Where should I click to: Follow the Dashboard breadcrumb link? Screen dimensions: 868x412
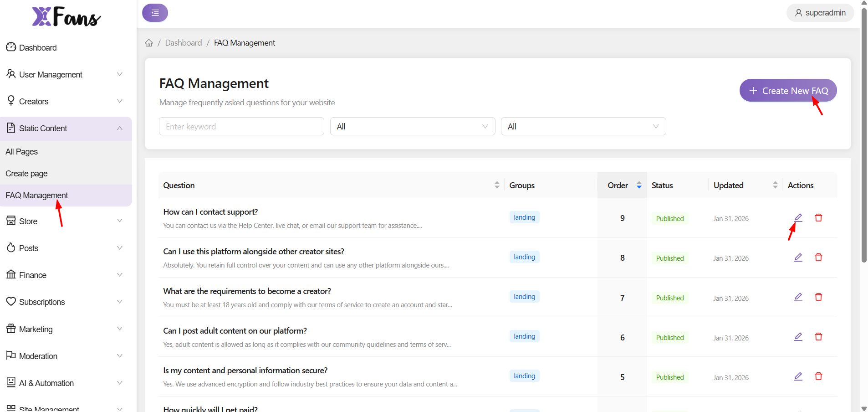[x=183, y=43]
